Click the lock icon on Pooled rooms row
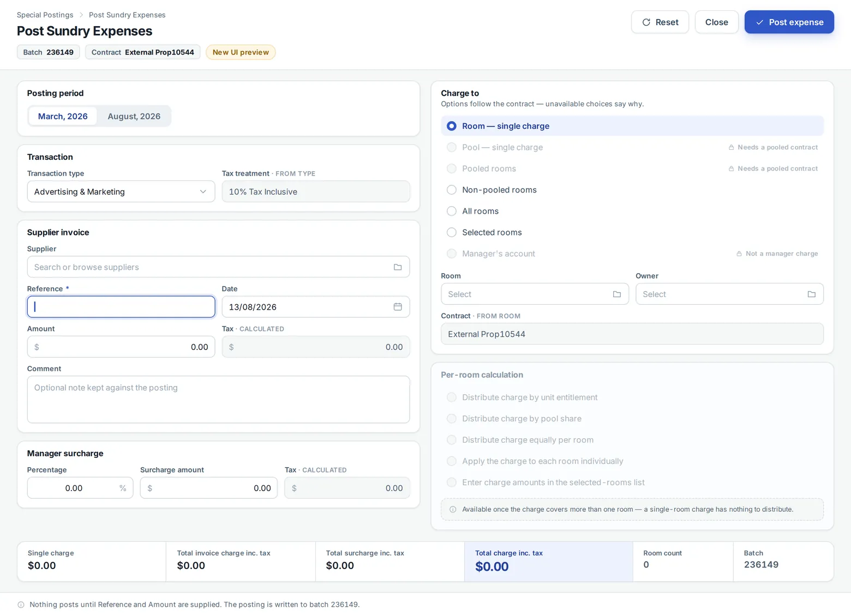The width and height of the screenshot is (851, 616). click(732, 168)
